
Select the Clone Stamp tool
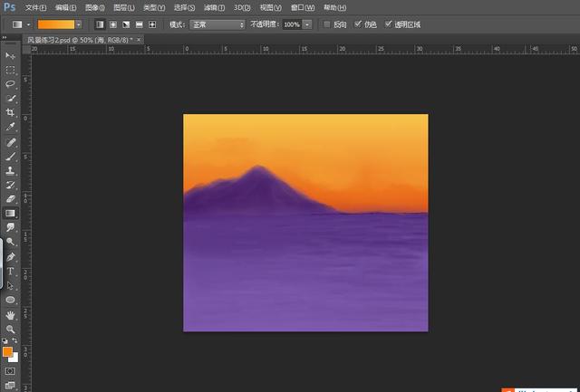tap(11, 169)
